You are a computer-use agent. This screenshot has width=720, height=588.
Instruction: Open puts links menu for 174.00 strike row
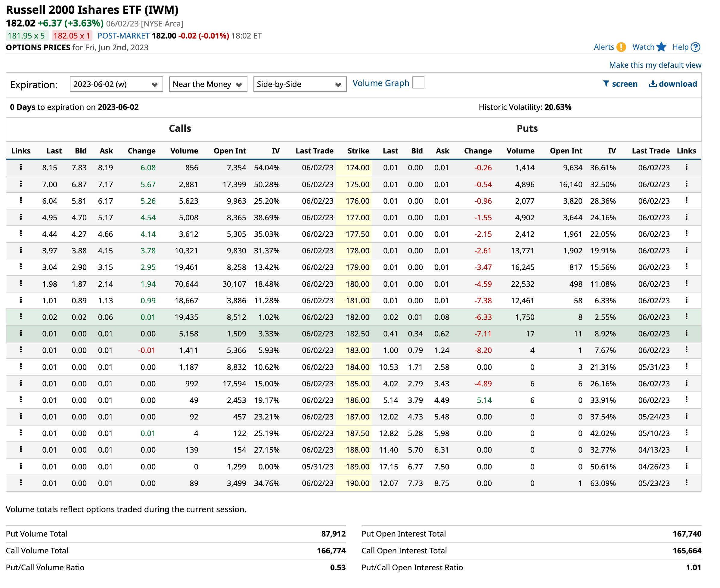687,167
